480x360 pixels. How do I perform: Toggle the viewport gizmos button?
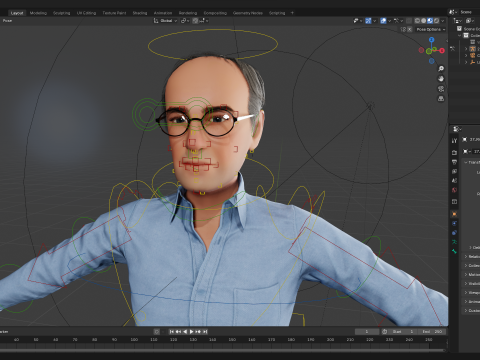(x=368, y=21)
